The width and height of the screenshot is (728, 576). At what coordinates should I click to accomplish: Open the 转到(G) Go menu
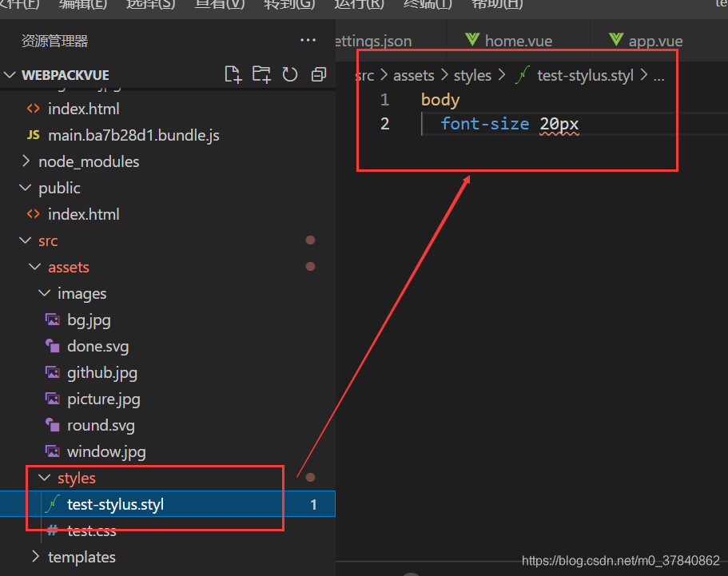tap(289, 5)
